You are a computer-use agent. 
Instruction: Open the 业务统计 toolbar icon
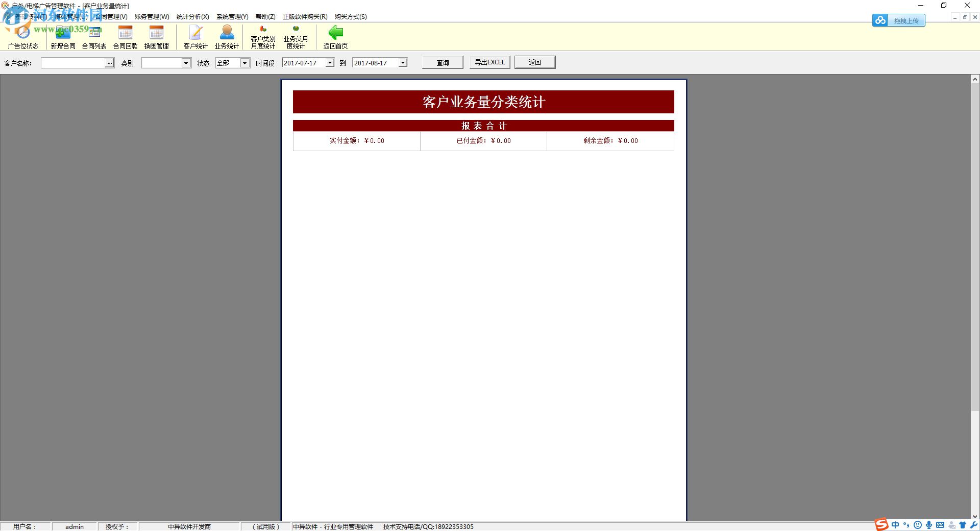pos(227,37)
